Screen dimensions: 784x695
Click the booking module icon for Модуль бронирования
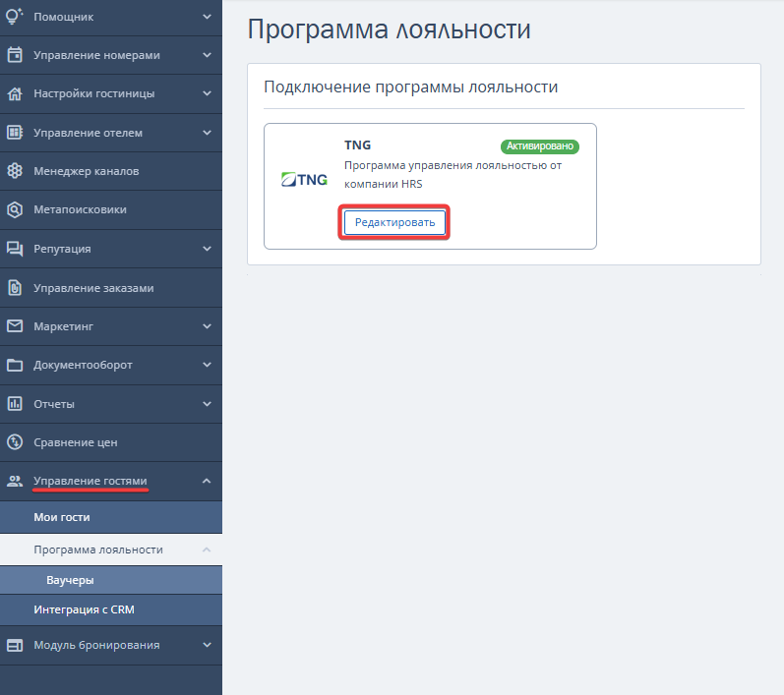15,645
